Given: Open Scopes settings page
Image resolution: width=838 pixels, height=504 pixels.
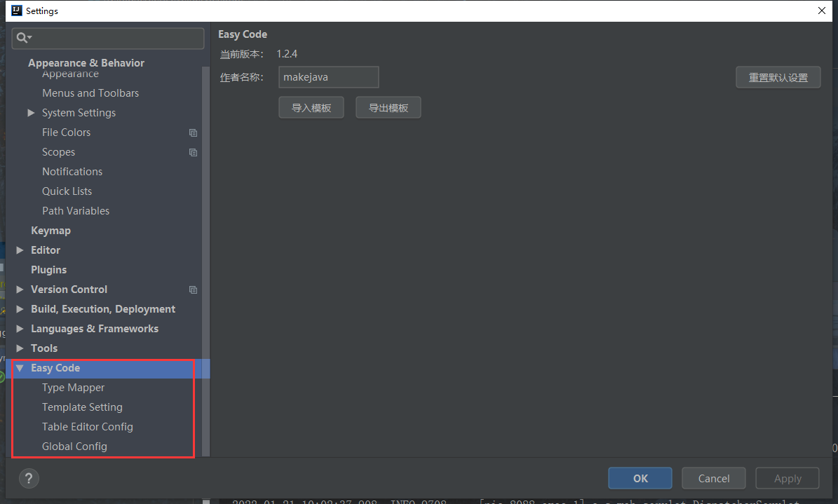Looking at the screenshot, I should [59, 152].
